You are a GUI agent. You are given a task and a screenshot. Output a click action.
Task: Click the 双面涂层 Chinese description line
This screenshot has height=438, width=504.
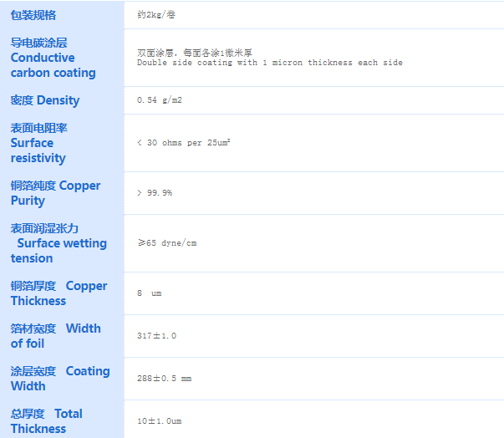point(195,53)
